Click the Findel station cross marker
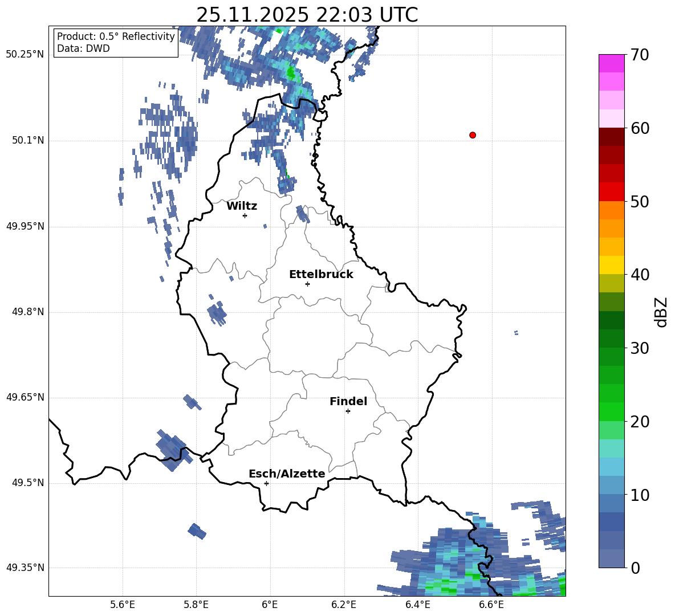The width and height of the screenshot is (675, 616). coord(348,411)
